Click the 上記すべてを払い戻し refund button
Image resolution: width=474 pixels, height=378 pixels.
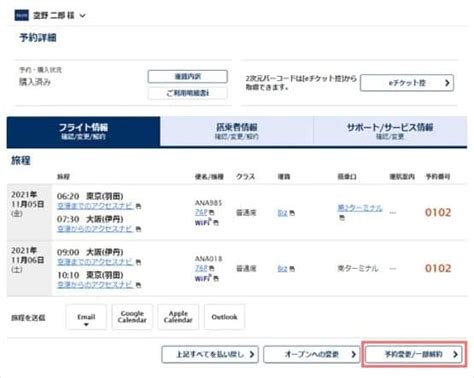click(x=210, y=354)
